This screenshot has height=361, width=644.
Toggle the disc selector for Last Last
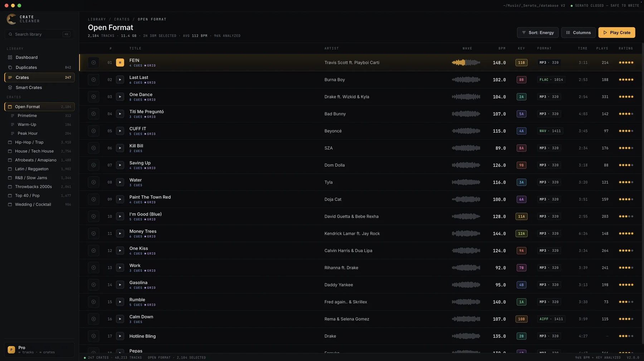click(x=93, y=80)
